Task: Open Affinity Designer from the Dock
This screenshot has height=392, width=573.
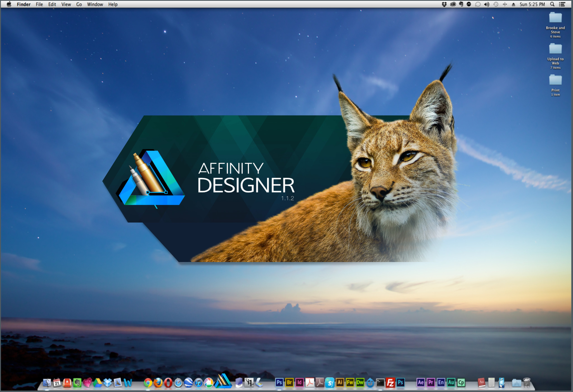Action: coord(221,382)
